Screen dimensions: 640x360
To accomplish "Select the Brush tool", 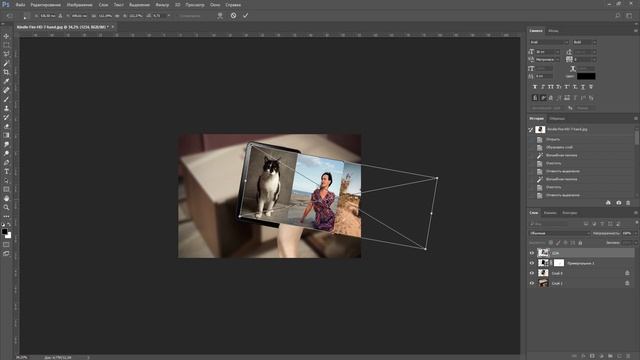I will pos(6,99).
